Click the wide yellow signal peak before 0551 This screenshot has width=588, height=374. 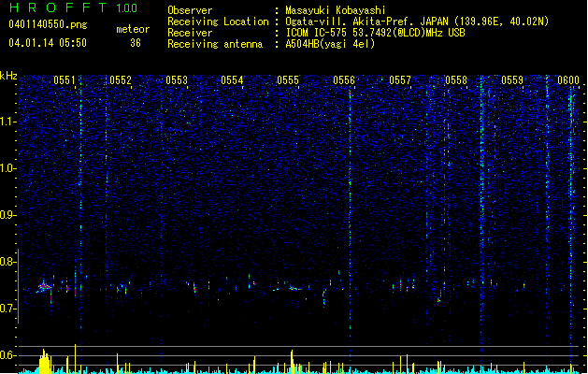[x=44, y=361]
